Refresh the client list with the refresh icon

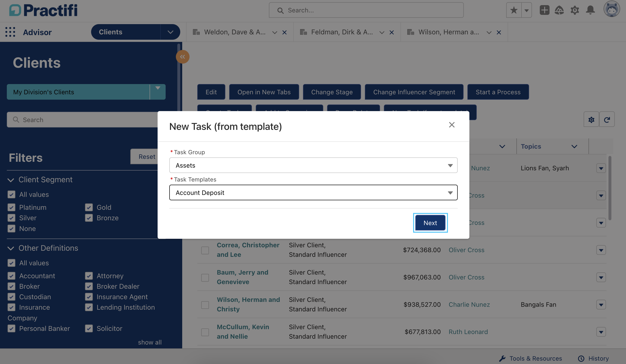pyautogui.click(x=607, y=119)
